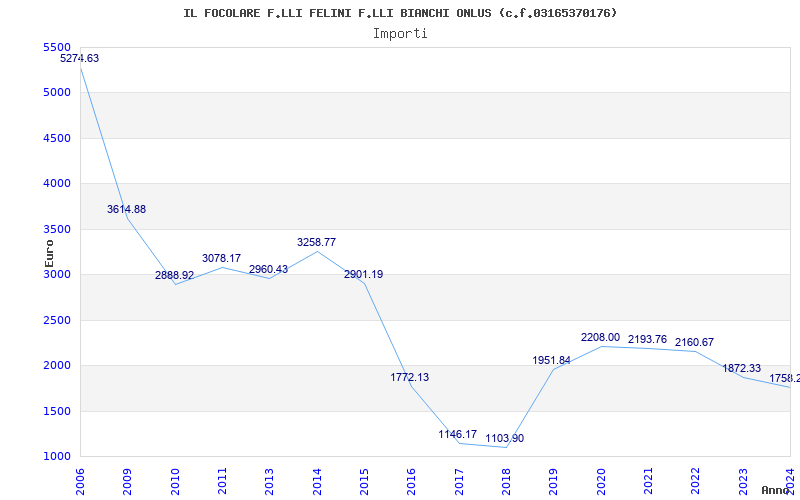The width and height of the screenshot is (800, 500).
Task: Click the 3500 y-axis tick label
Action: click(57, 230)
